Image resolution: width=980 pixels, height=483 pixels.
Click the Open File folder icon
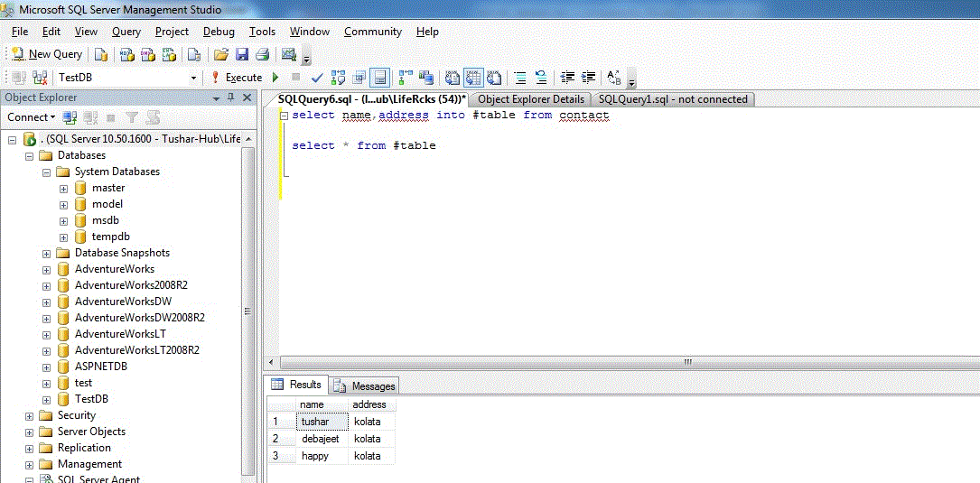click(220, 54)
